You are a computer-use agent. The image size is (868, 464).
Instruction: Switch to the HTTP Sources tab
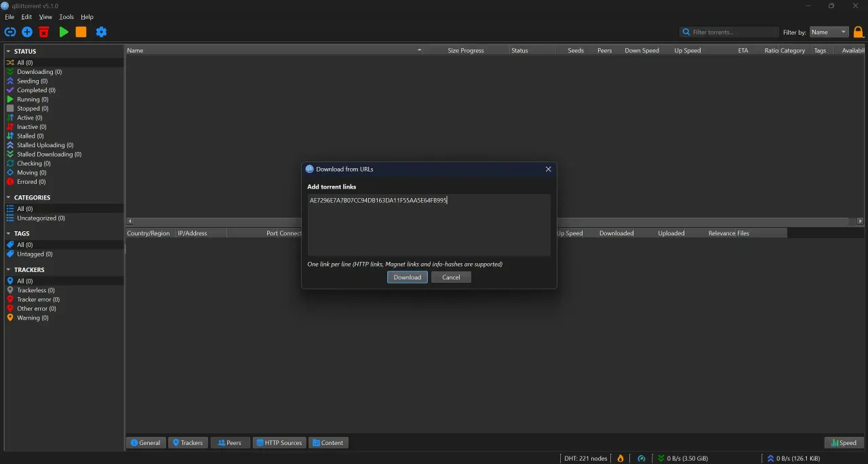pyautogui.click(x=279, y=443)
